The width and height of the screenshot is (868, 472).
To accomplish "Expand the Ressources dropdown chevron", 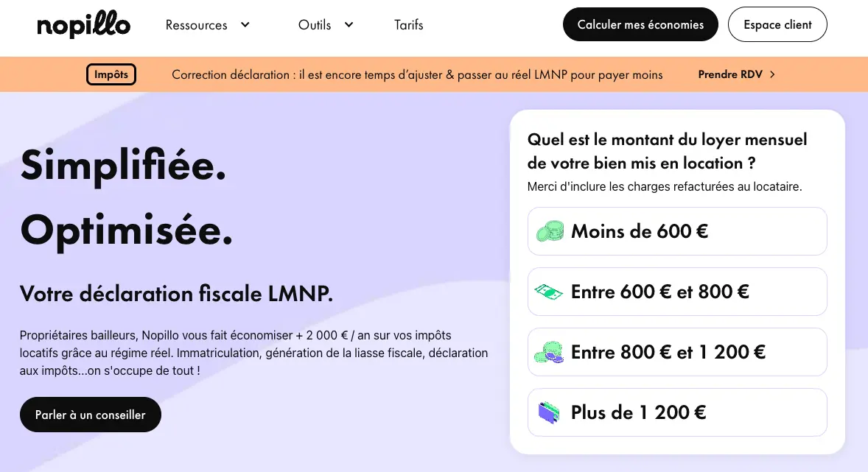I will (245, 24).
